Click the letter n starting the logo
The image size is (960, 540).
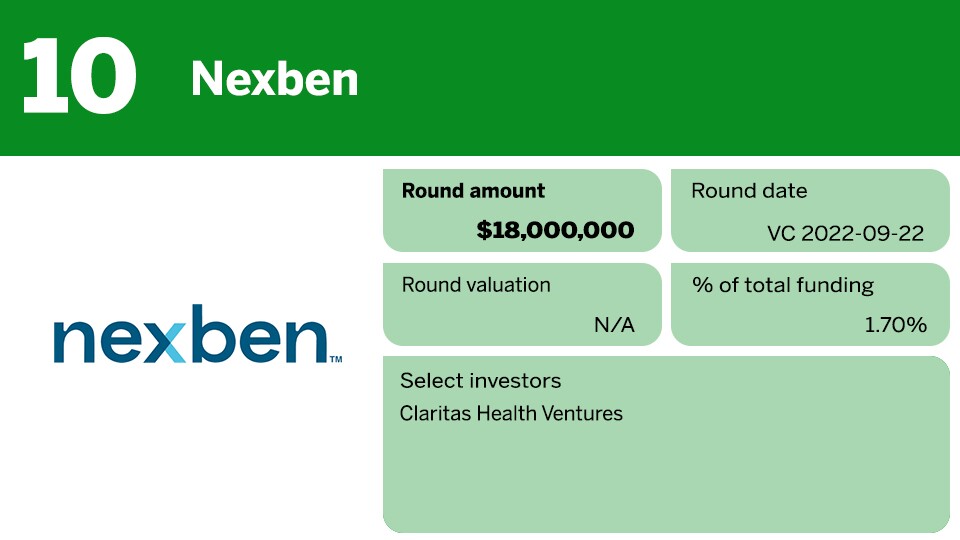point(73,340)
